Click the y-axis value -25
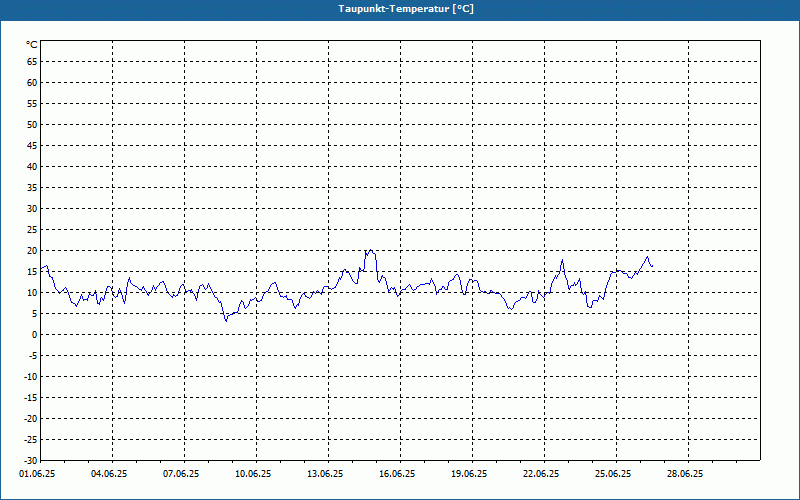This screenshot has width=800, height=500. click(31, 439)
